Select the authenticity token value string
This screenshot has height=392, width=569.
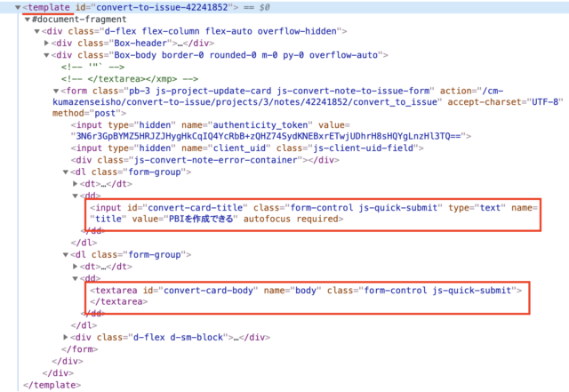268,136
